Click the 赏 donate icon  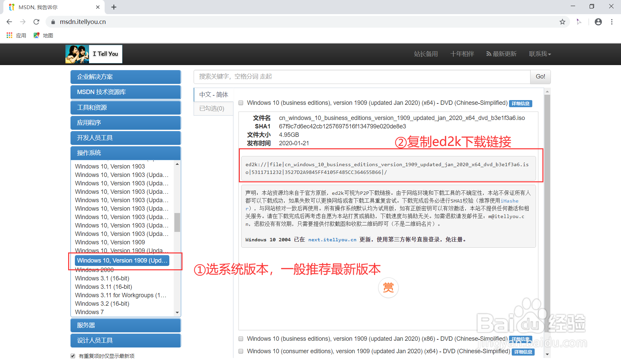pyautogui.click(x=388, y=288)
